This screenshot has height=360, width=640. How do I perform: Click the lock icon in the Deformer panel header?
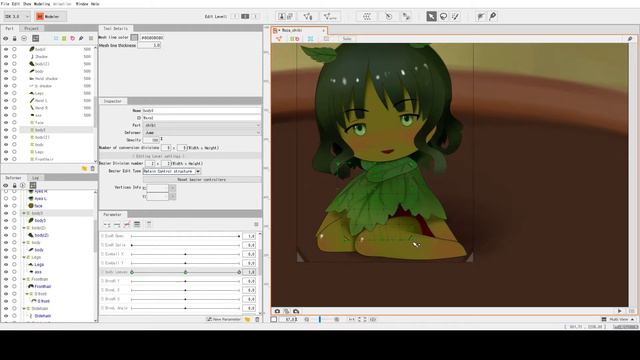pyautogui.click(x=14, y=185)
